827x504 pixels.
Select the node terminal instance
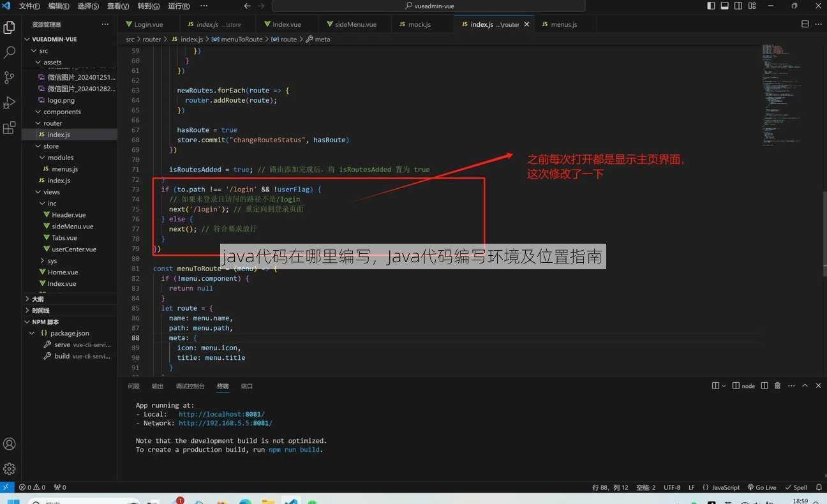pos(744,386)
